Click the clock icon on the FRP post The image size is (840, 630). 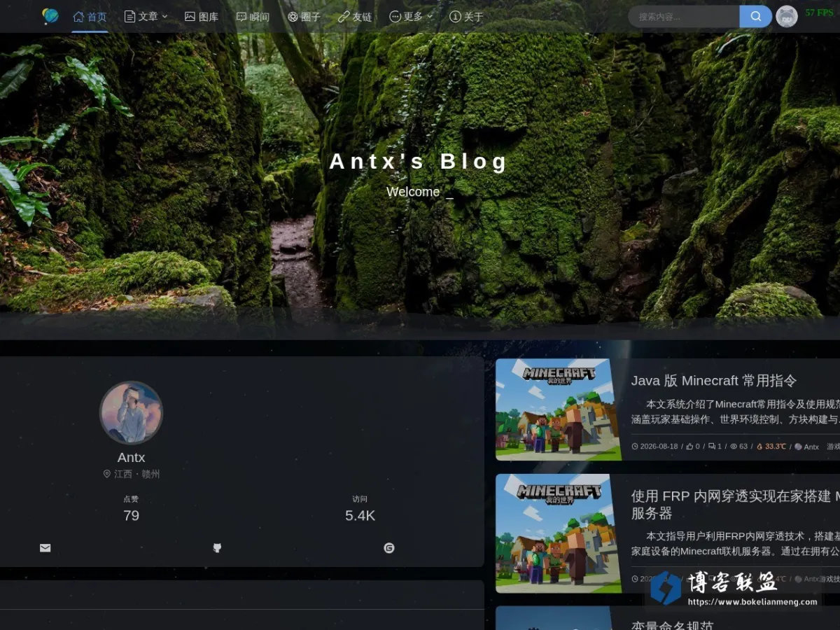click(x=635, y=579)
